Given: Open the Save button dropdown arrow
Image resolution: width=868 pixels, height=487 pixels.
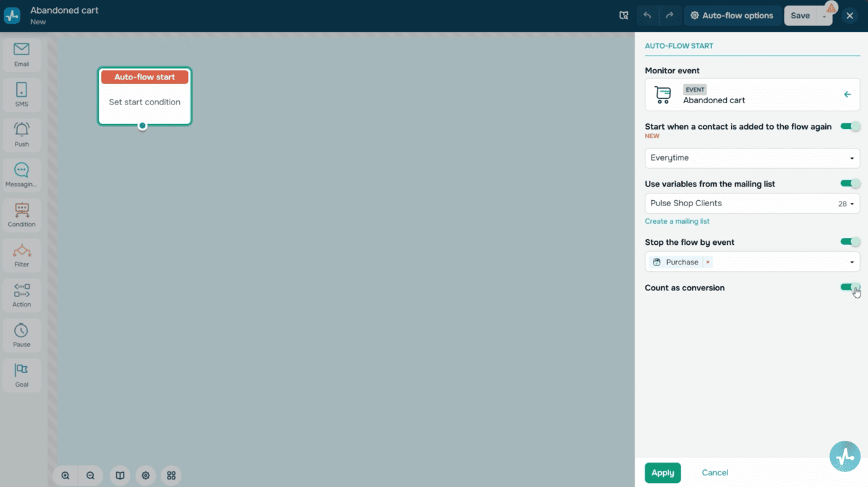Looking at the screenshot, I should click(824, 16).
